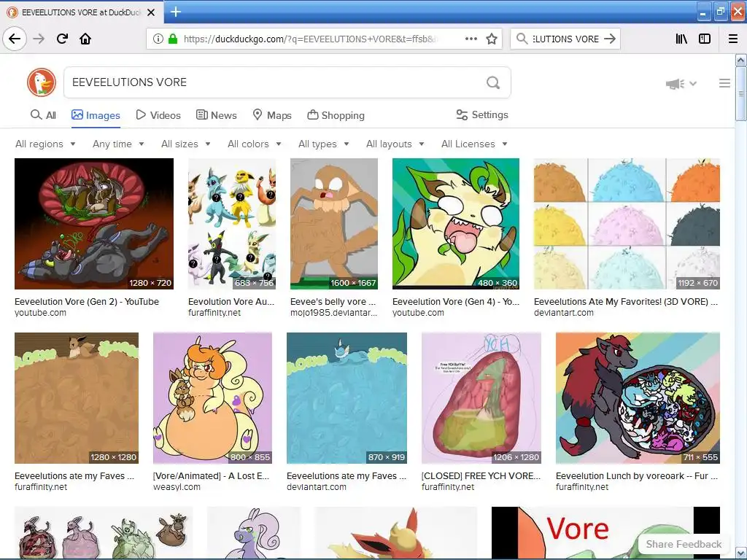Screen dimensions: 747x560
Task: Open the 480 × 360 thumbnail
Action: (x=456, y=224)
